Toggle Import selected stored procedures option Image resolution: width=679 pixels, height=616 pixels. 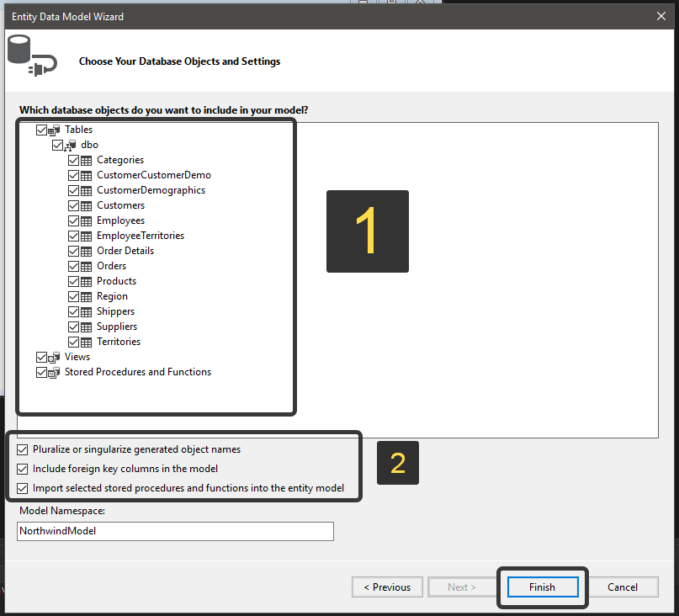23,489
